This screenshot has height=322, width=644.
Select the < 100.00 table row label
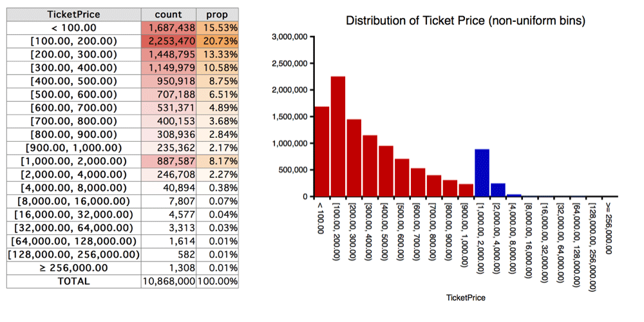point(74,28)
